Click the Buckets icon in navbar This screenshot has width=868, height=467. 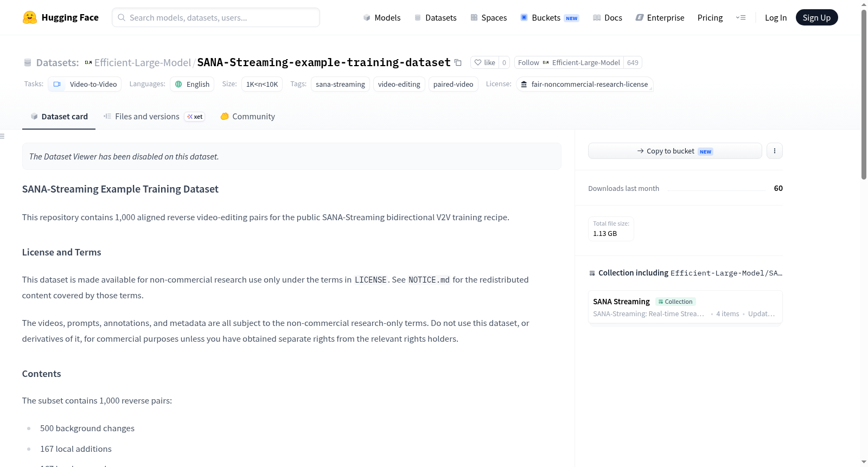(x=524, y=17)
